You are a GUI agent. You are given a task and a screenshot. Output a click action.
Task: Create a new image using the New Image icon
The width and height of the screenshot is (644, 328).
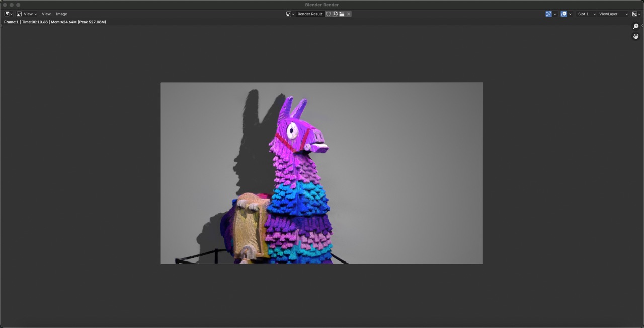click(x=335, y=14)
